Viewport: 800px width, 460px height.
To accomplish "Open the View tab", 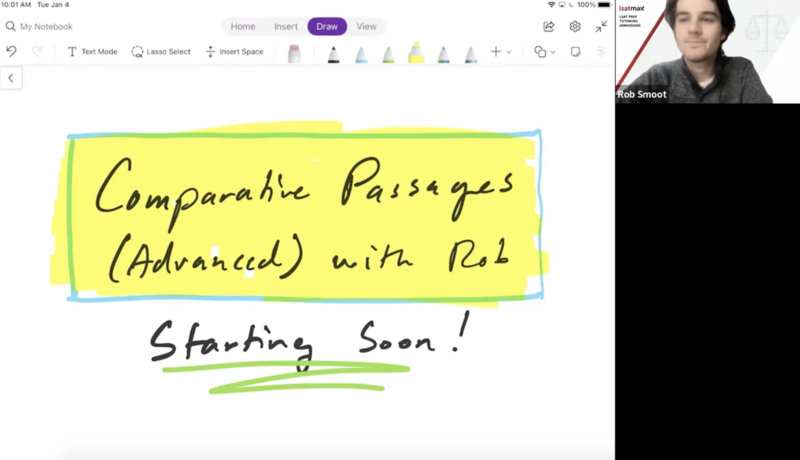I will click(x=366, y=27).
